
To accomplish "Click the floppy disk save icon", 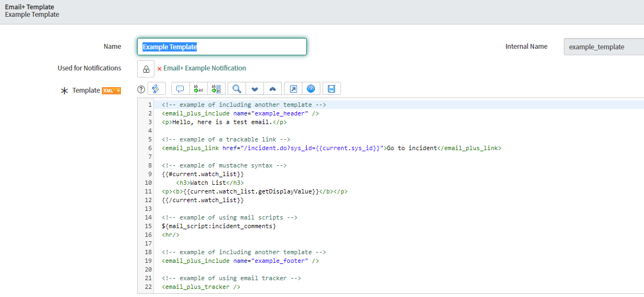I will 331,89.
